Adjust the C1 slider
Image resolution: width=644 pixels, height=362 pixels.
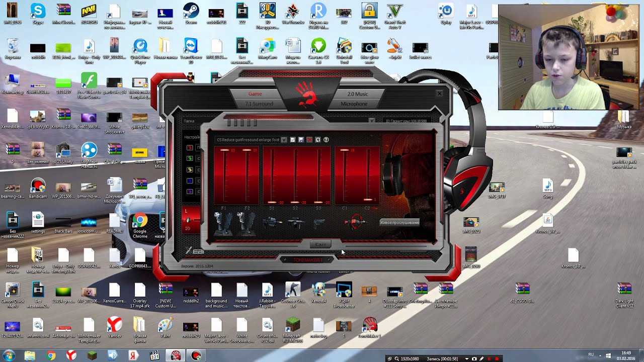click(x=345, y=176)
